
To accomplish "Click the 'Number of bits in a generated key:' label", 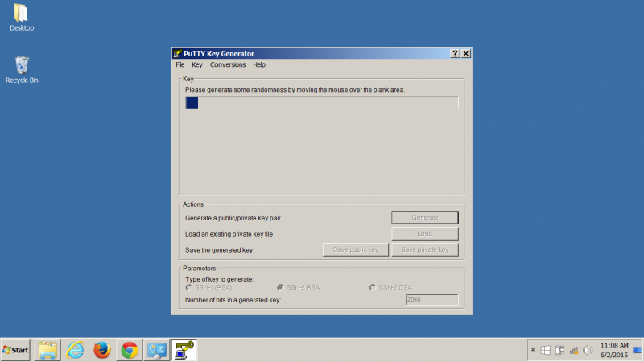I will point(233,300).
